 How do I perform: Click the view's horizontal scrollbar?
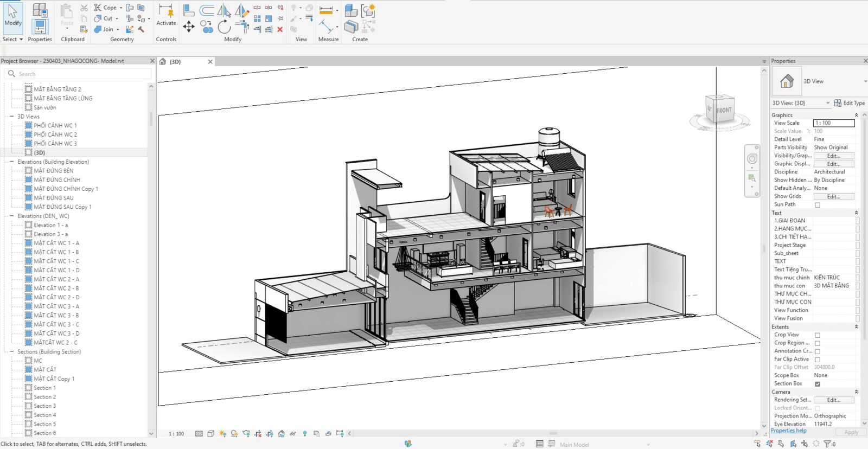point(553,433)
